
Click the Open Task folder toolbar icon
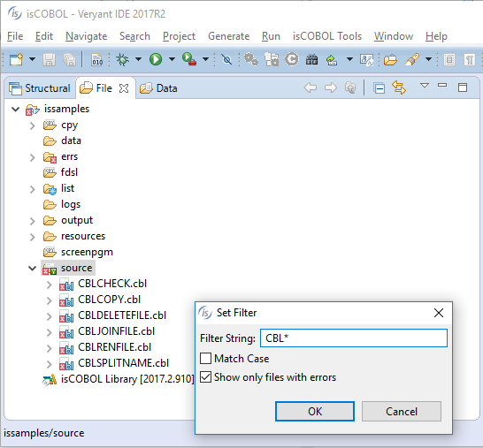click(390, 59)
